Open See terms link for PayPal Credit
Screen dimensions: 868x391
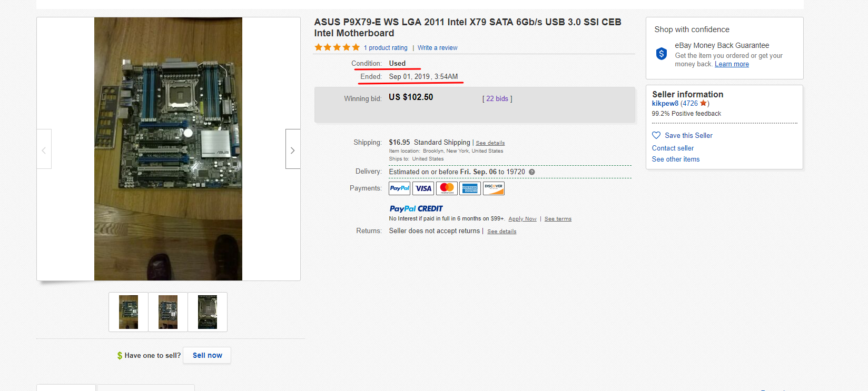pos(558,219)
